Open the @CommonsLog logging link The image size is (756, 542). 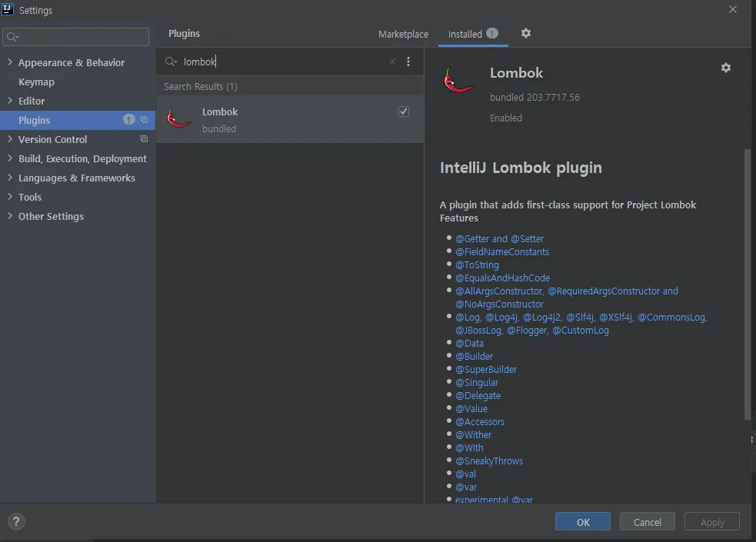tap(672, 317)
